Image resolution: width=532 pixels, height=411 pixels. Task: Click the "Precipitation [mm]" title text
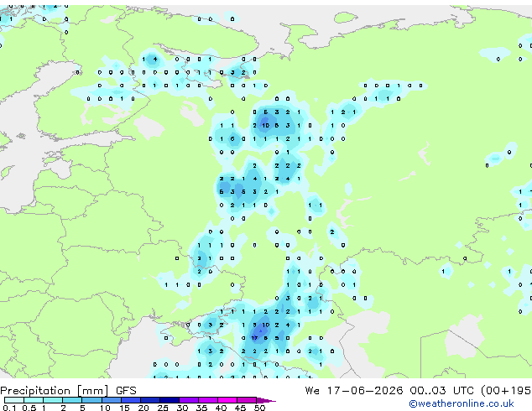[55, 391]
